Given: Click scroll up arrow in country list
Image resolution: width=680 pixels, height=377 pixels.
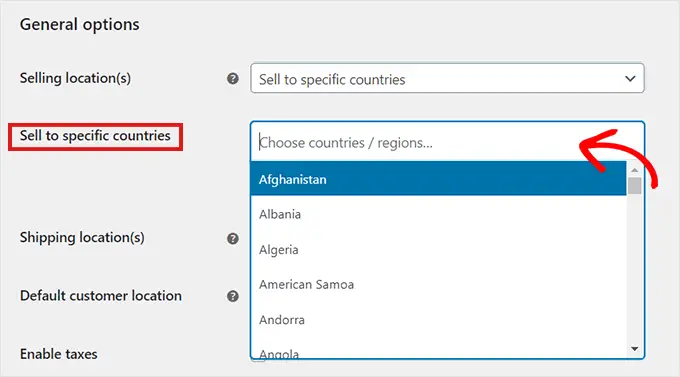Looking at the screenshot, I should [x=634, y=170].
